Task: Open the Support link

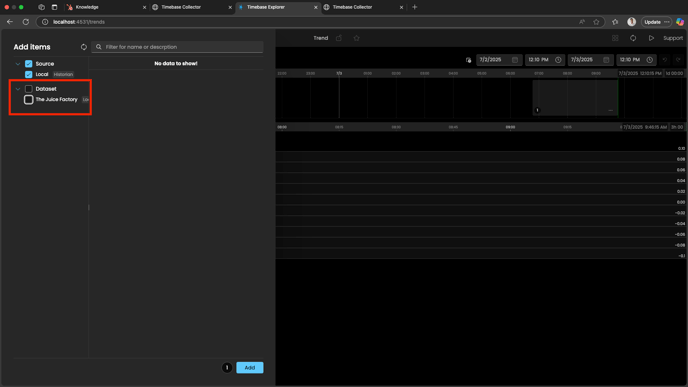Action: point(673,38)
